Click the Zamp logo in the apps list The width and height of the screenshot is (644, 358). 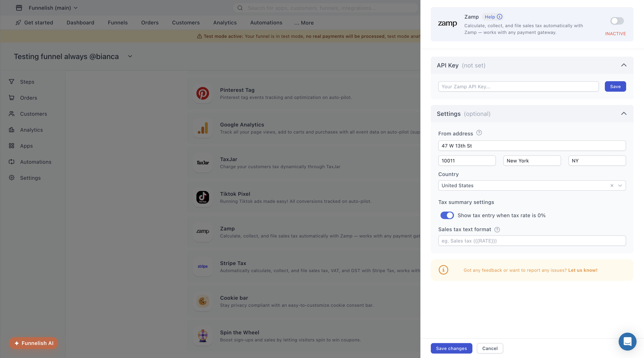coord(203,232)
